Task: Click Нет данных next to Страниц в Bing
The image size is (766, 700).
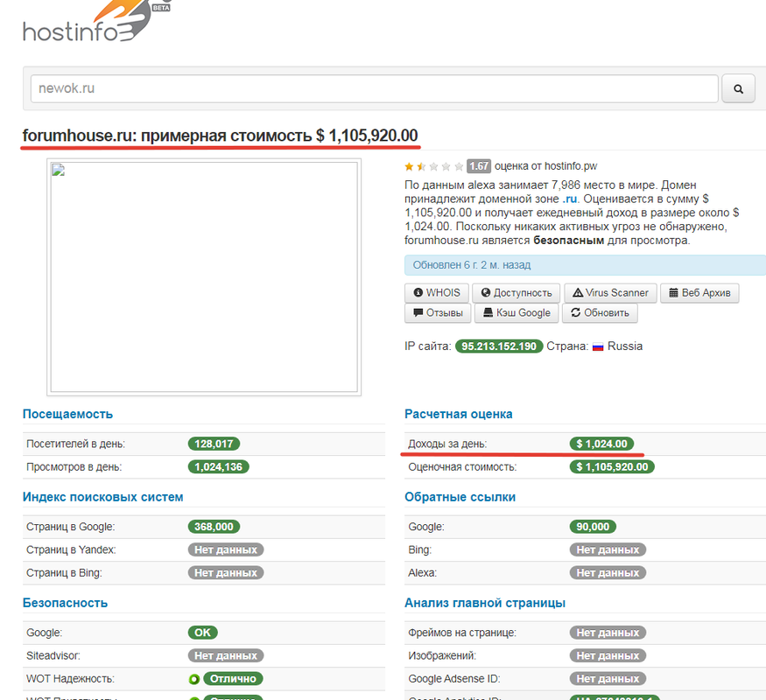Action: point(226,572)
